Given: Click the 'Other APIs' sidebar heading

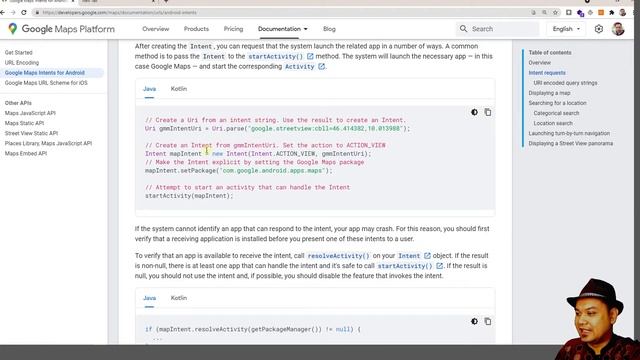Looking at the screenshot, I should (x=18, y=103).
